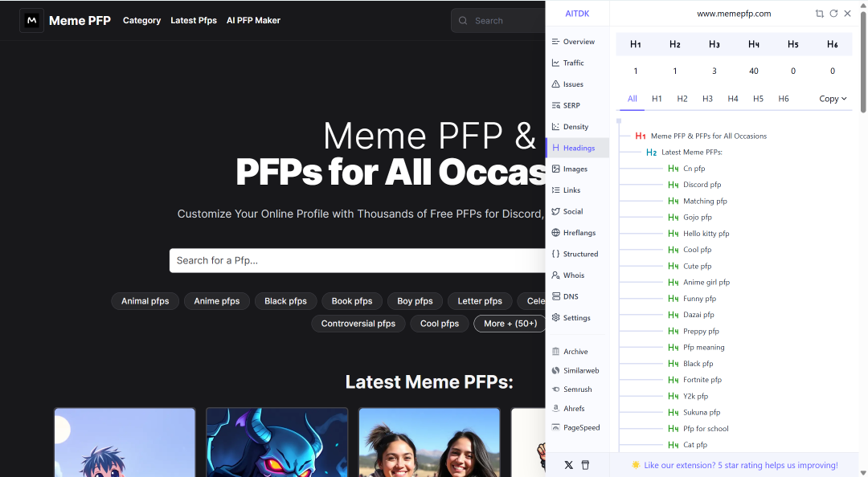Switch to the H4 filter tab

[x=733, y=99]
